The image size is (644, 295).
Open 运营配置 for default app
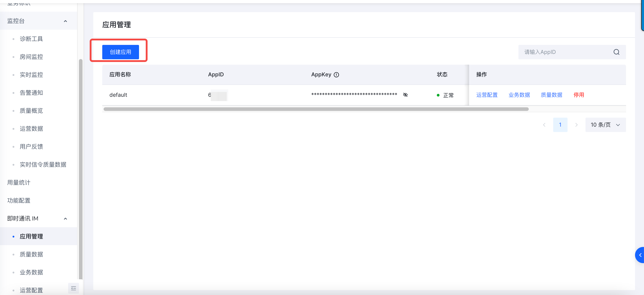[487, 95]
